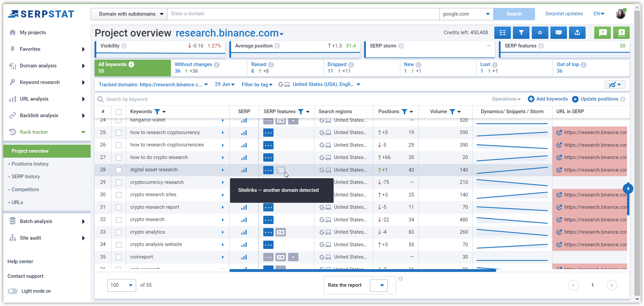Open the chart type dropdown button
Image resolution: width=644 pixels, height=306 pixels.
(615, 85)
